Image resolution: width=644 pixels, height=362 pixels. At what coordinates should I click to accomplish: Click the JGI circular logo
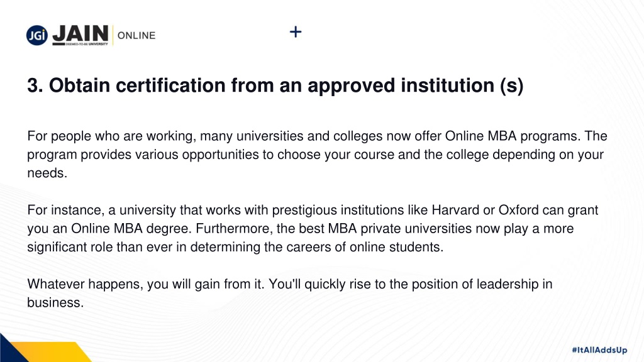(37, 35)
